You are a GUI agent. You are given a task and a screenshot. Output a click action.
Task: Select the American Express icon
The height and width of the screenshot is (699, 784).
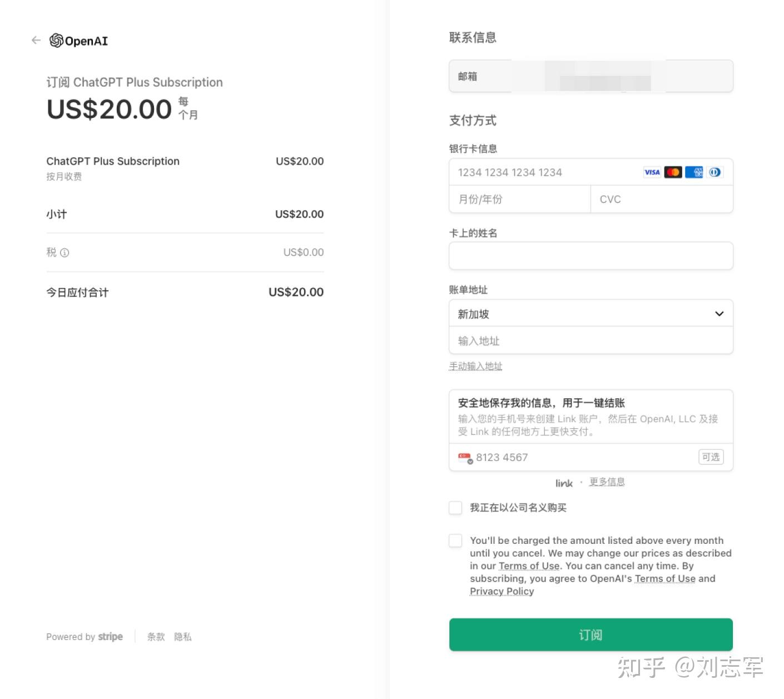pos(694,172)
